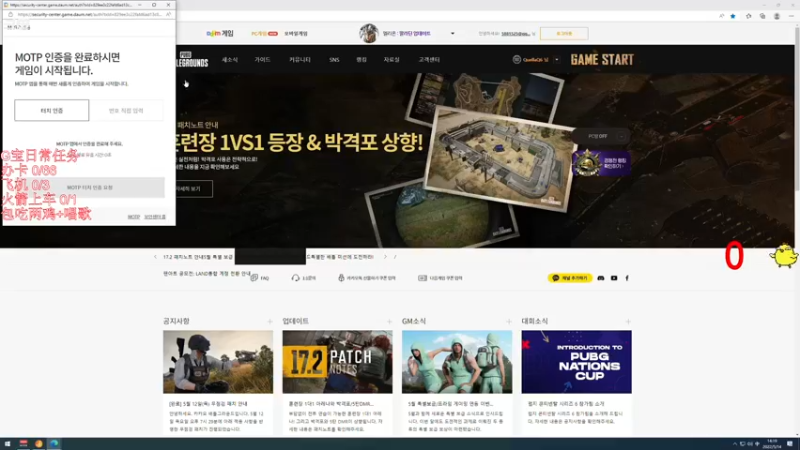The width and height of the screenshot is (800, 450).
Task: Click the red taskbar app icon
Action: [23, 443]
